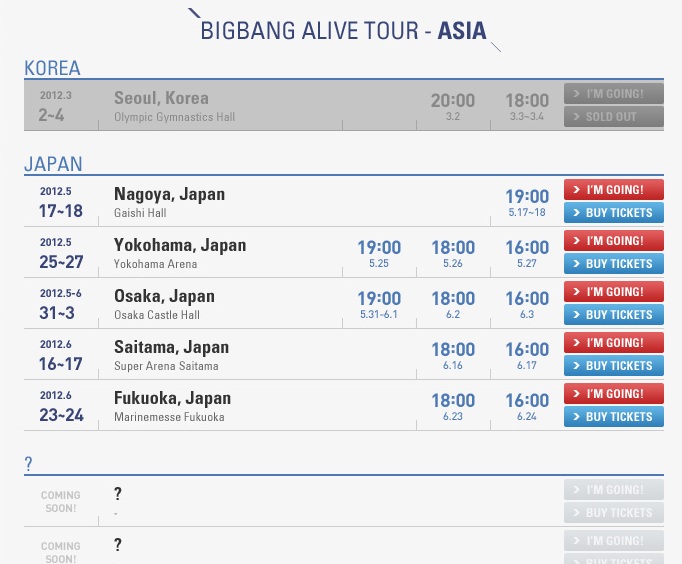Viewport: 682px width, 564px height.
Task: Click the SOLD OUT button for Seoul
Action: click(x=614, y=117)
